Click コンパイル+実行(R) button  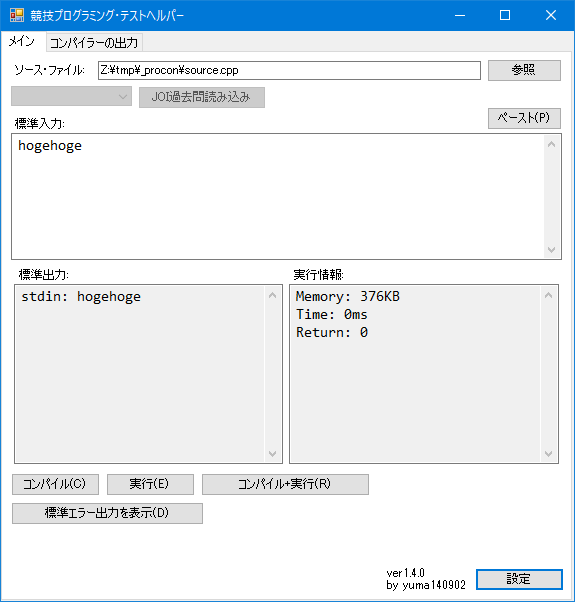pyautogui.click(x=285, y=484)
